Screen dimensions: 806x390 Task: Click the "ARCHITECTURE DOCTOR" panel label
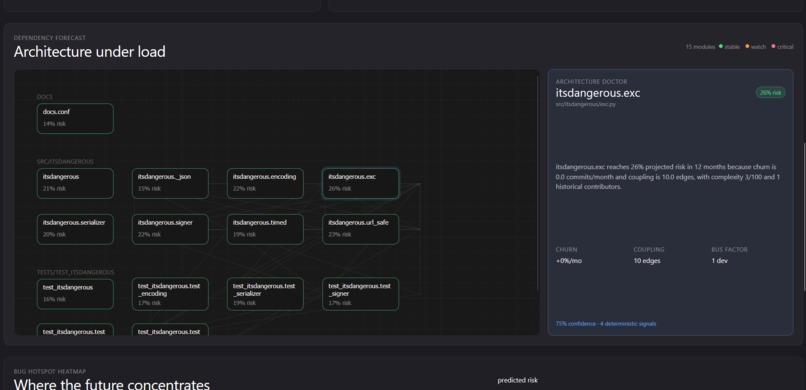pyautogui.click(x=591, y=82)
